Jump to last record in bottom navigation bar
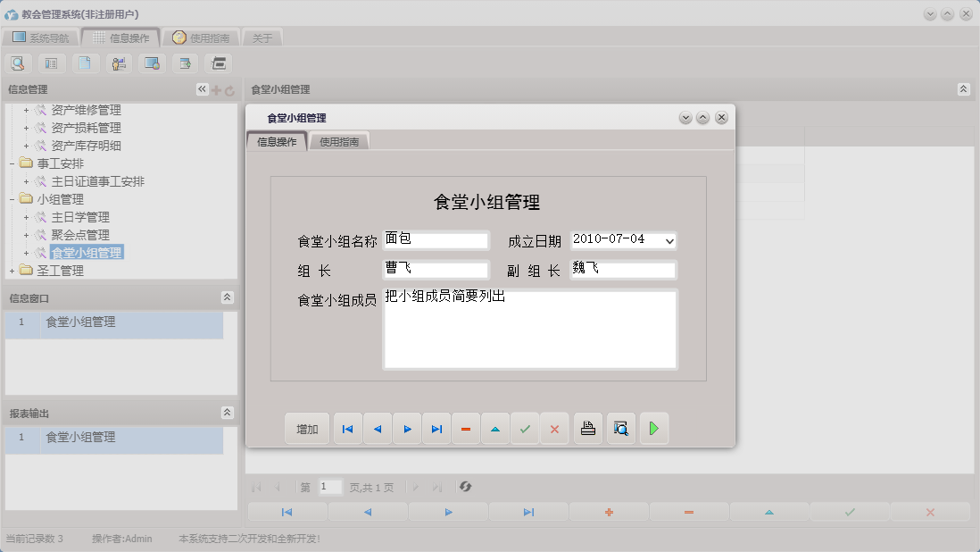Screen dimensions: 980x552 click(x=528, y=512)
